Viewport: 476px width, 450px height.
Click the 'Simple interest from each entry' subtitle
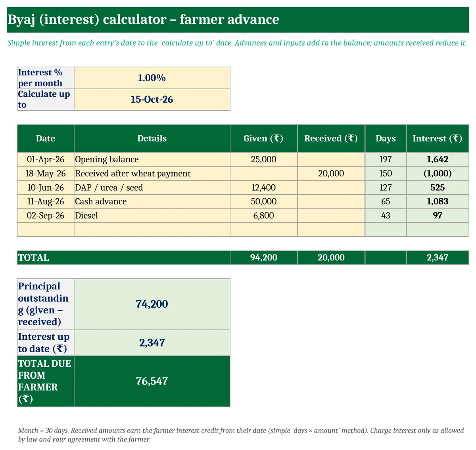tap(237, 43)
